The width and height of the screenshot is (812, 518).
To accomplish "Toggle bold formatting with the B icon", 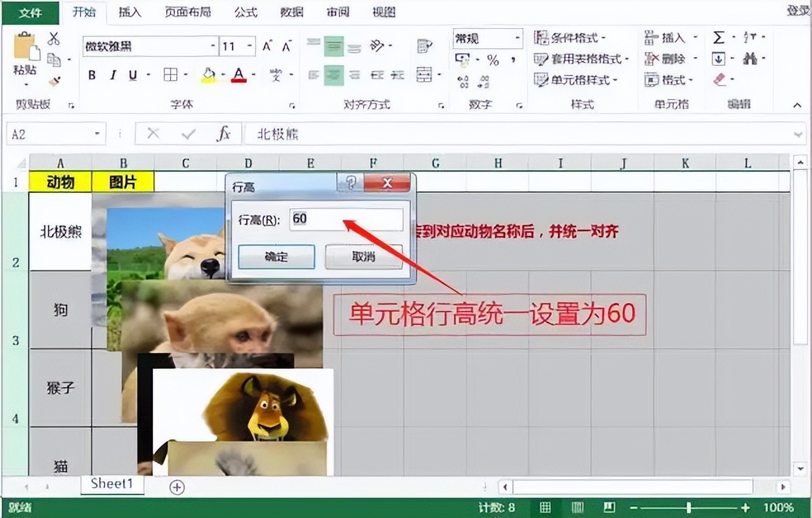I will pyautogui.click(x=91, y=74).
